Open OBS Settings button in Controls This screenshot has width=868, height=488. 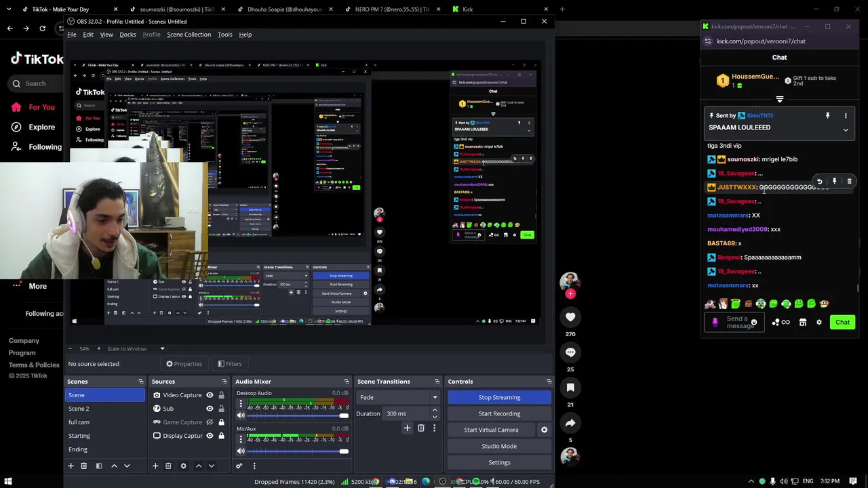click(499, 462)
